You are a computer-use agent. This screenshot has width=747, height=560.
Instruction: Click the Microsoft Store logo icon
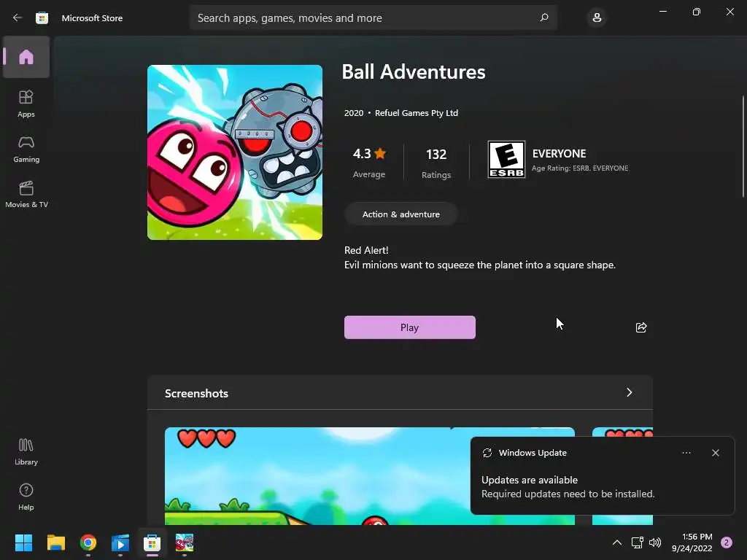[42, 18]
